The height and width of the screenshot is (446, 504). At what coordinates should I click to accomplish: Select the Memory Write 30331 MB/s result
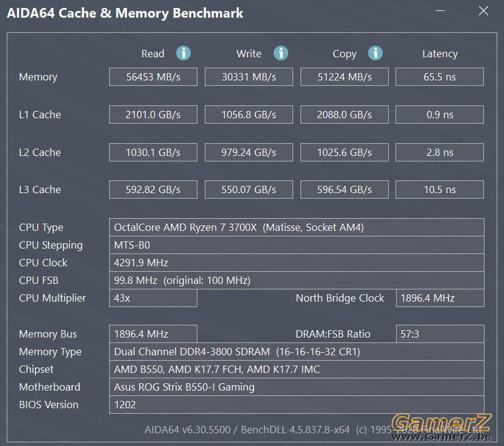[x=249, y=77]
